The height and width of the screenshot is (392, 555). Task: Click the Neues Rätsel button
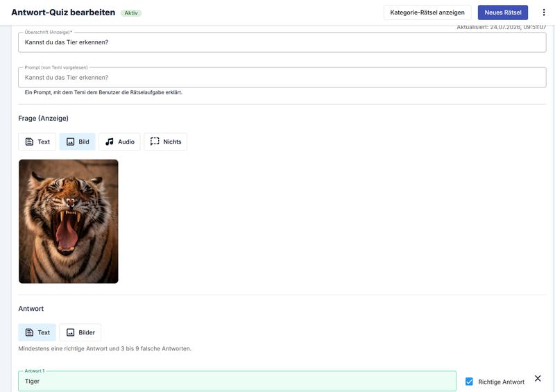[502, 12]
